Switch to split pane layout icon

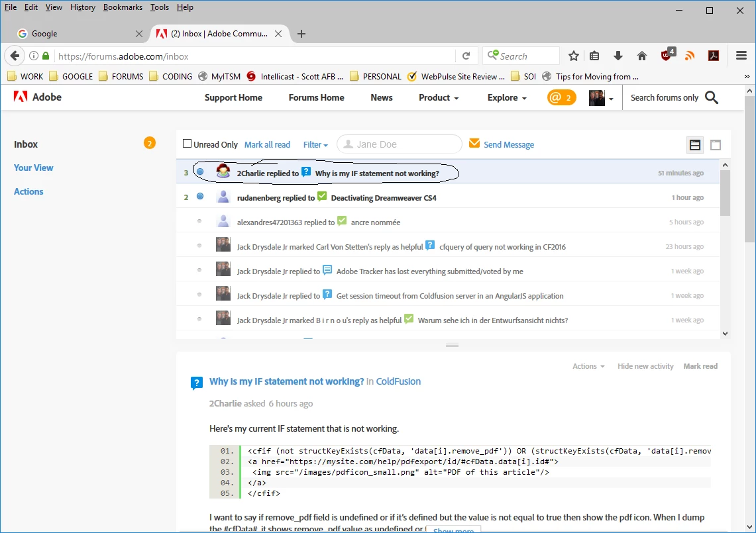(x=695, y=144)
